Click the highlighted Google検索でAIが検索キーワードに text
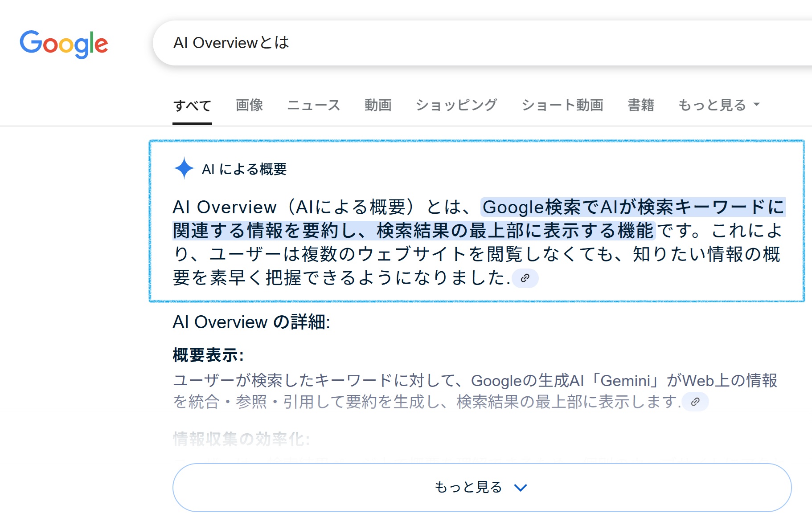 click(x=633, y=207)
